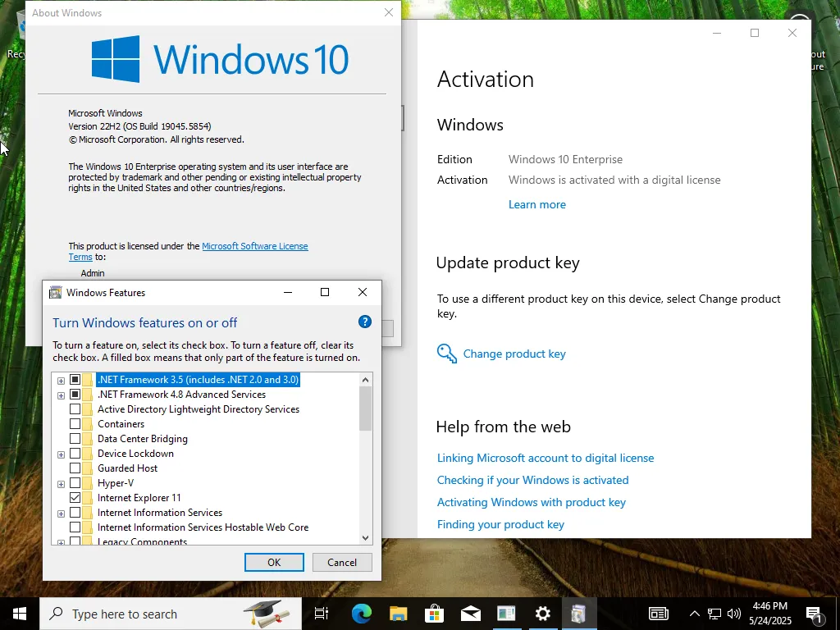Check the Device Lockdown box
The width and height of the screenshot is (840, 630).
(x=75, y=453)
